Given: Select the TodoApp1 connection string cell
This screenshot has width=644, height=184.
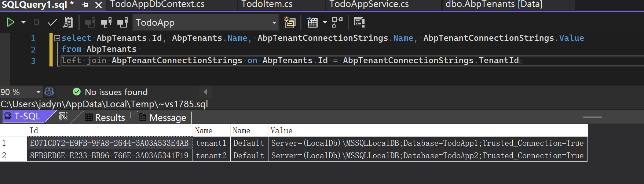Looking at the screenshot, I should [428, 143].
